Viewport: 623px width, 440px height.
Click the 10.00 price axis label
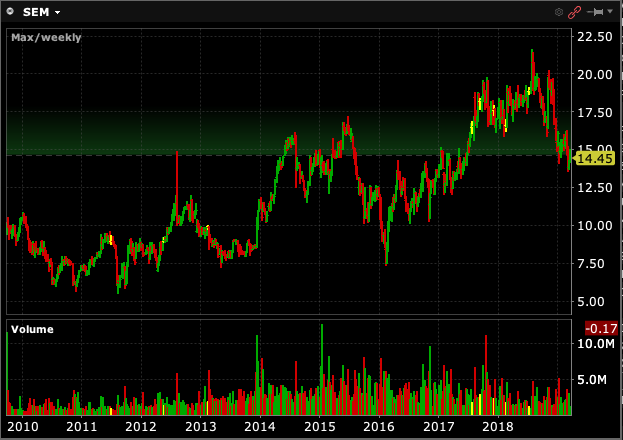tap(594, 226)
